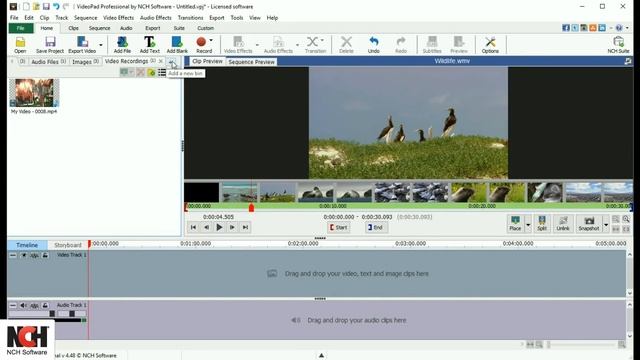Click the Facebook share icon in the ribbon

click(566, 28)
